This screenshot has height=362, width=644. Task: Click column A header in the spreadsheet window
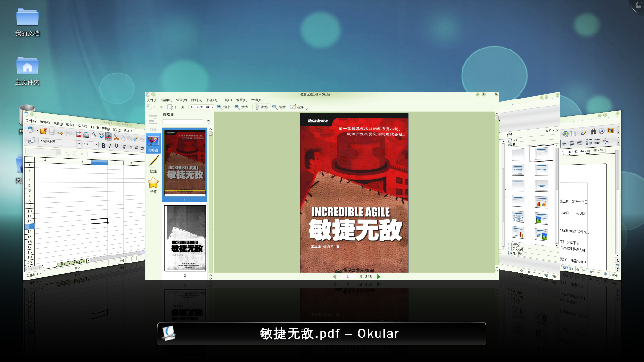[x=45, y=160]
